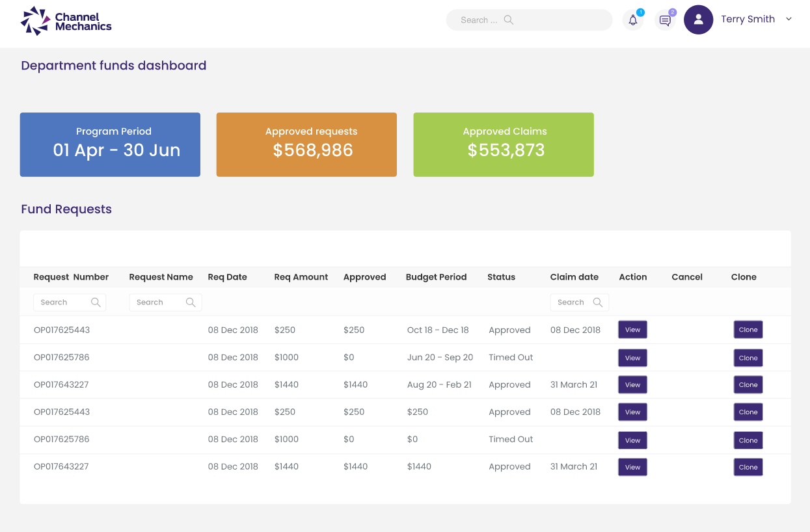
Task: Click Terry Smith's profile avatar
Action: [x=698, y=20]
